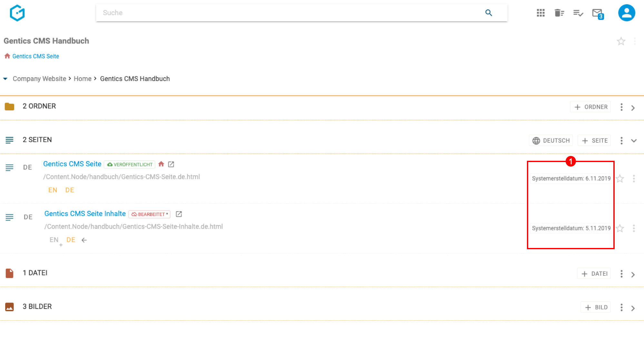This screenshot has width=644, height=339.
Task: Expand the breadcrumb node dropdown arrow
Action: (5, 79)
